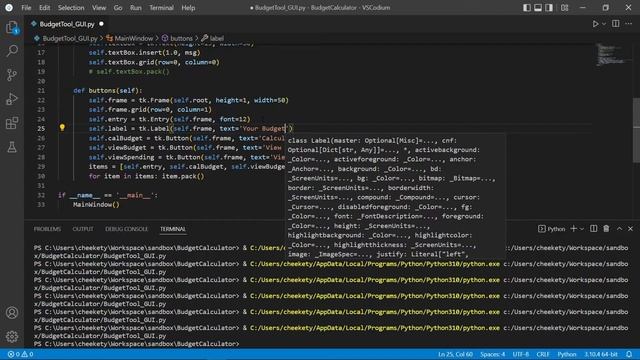Maximize the panel with chevron up
This screenshot has width=640, height=360.
(619, 229)
